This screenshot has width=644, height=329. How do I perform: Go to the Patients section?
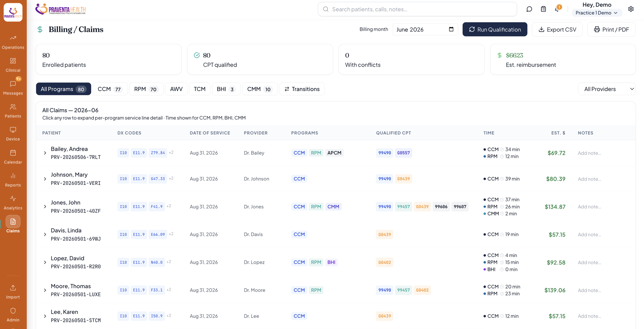[x=13, y=111]
